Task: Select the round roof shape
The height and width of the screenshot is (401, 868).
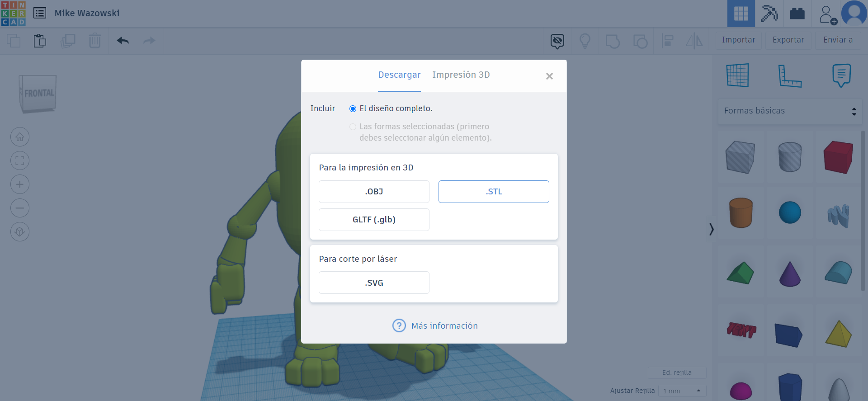Action: [838, 273]
